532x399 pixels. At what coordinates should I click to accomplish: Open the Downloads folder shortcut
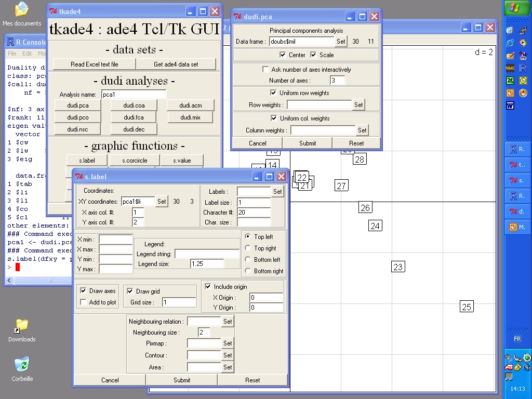[22, 325]
